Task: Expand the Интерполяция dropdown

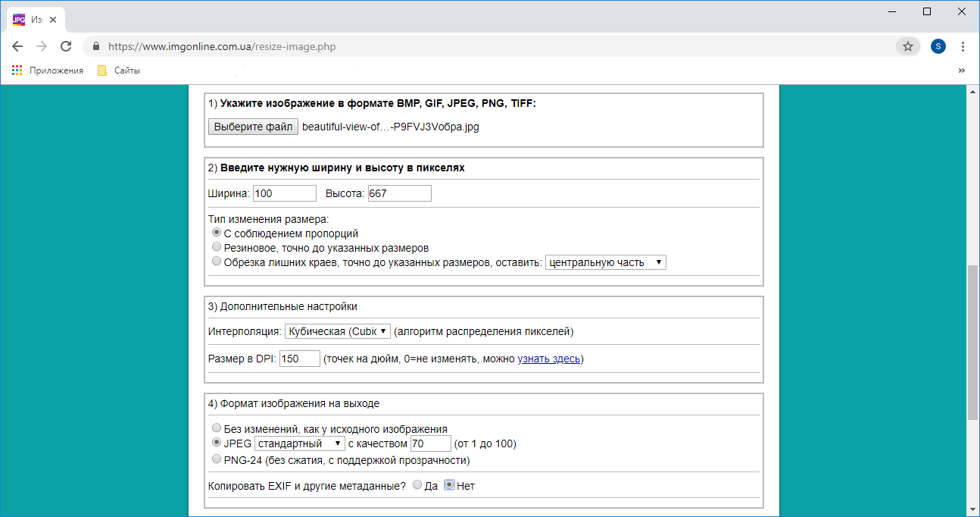Action: point(337,331)
